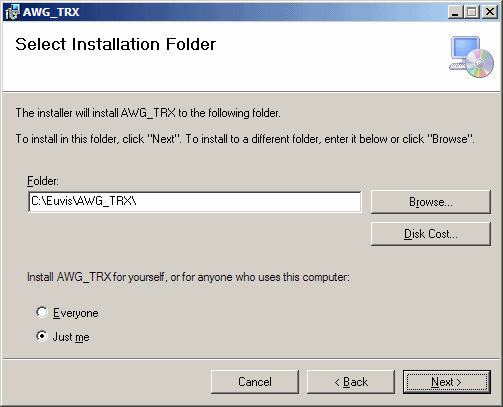503x407 pixels.
Task: Open the Disk Cost dialog
Action: click(x=431, y=234)
